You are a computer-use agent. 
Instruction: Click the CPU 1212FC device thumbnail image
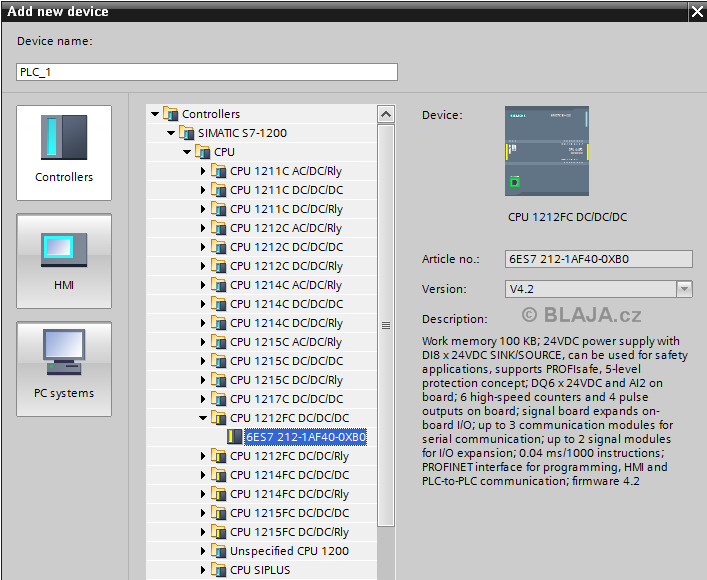(547, 151)
